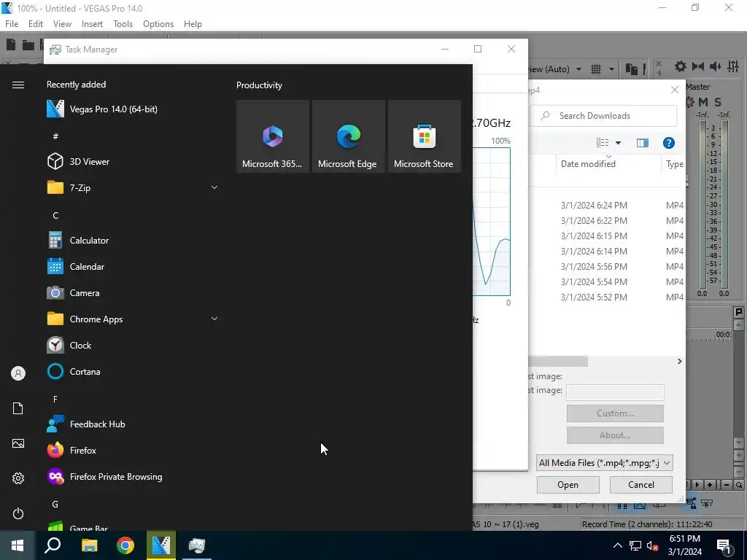Open Power options in Start menu
The width and height of the screenshot is (747, 560).
(18, 513)
